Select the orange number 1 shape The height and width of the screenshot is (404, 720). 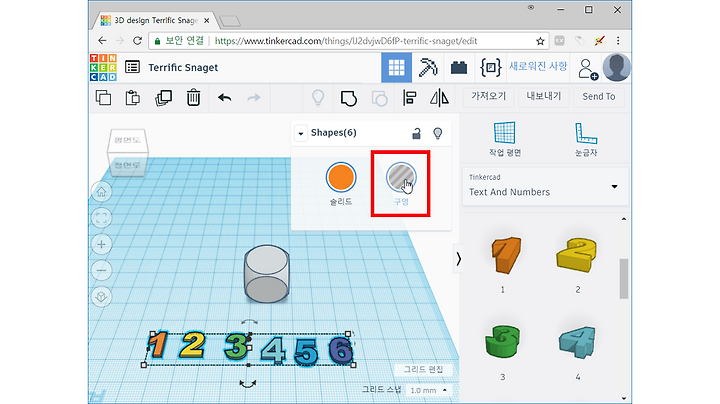504,255
